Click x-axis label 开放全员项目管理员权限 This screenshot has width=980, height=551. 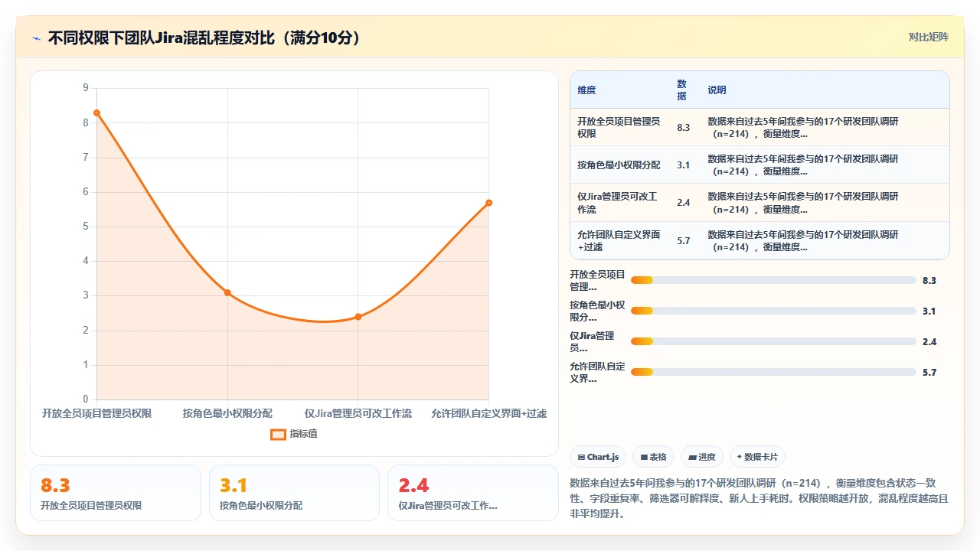[97, 413]
